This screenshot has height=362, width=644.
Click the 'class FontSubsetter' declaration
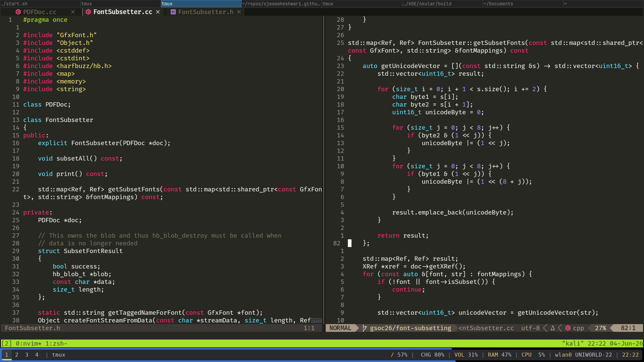(58, 120)
